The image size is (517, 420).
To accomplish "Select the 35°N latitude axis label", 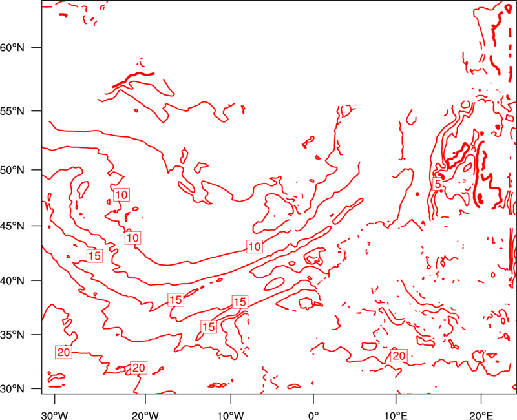I will coord(12,335).
